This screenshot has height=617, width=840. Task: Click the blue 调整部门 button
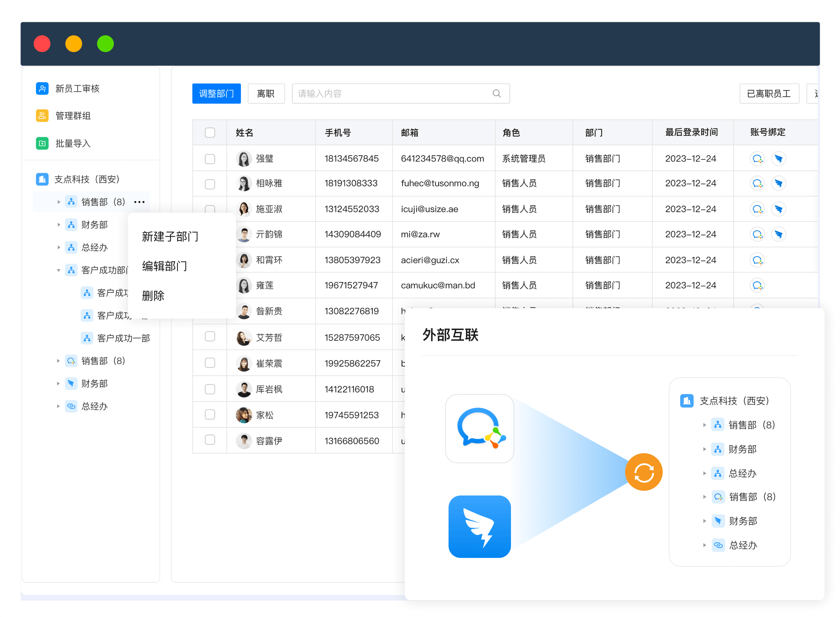(216, 93)
